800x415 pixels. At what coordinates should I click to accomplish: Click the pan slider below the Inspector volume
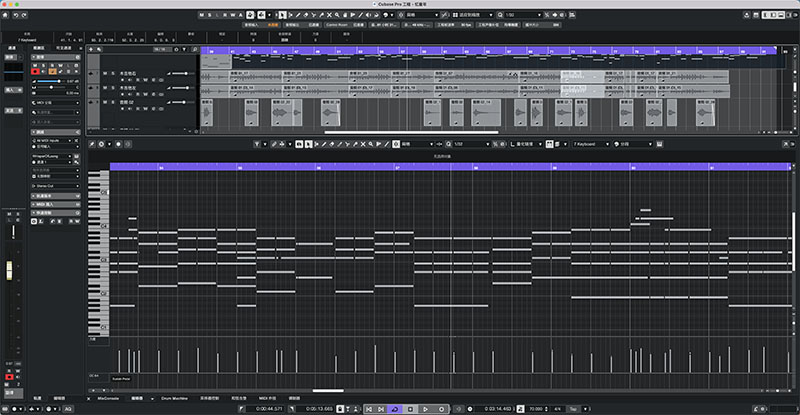point(53,87)
